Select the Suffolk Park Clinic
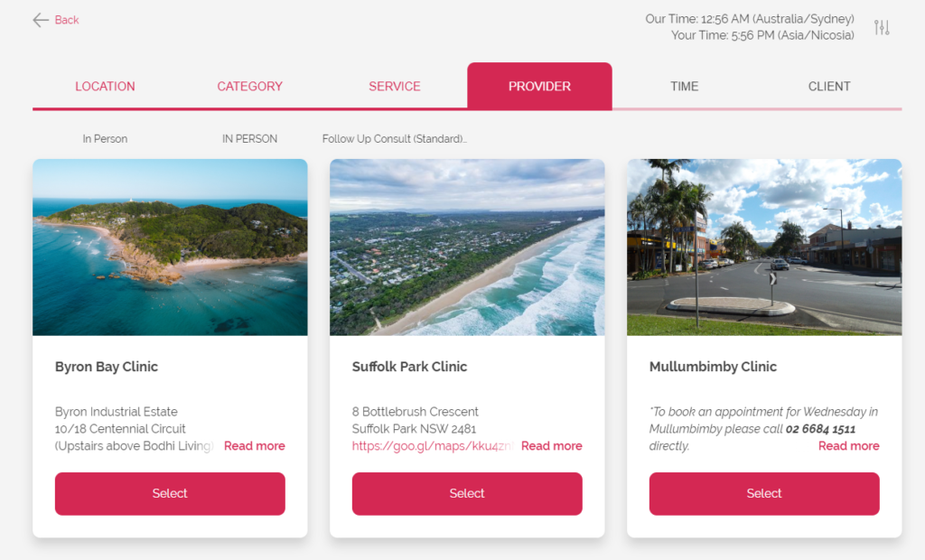The image size is (925, 560). [467, 493]
